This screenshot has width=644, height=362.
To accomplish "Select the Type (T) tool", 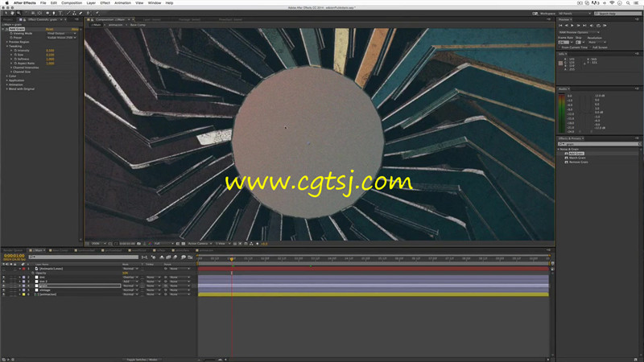I will coord(60,13).
